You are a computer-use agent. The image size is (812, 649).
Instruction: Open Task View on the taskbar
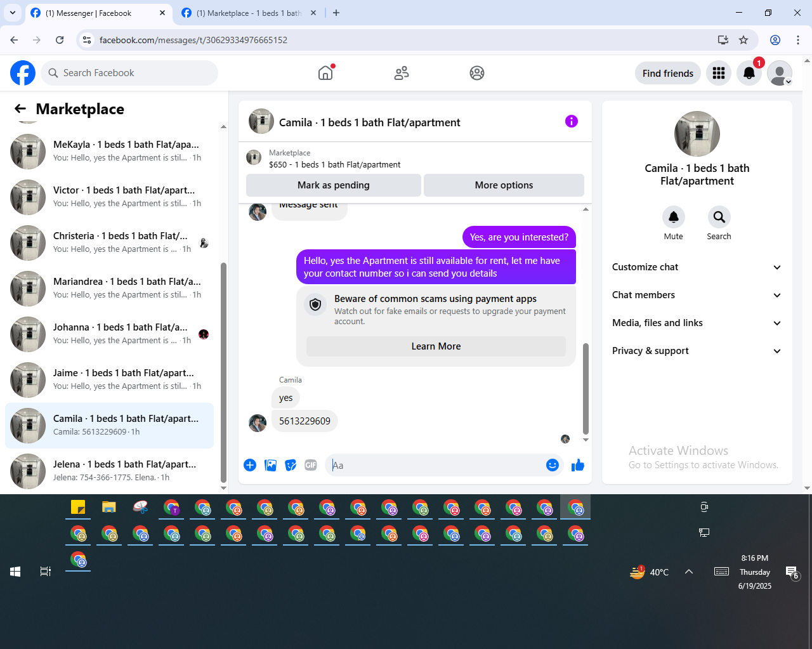(46, 572)
